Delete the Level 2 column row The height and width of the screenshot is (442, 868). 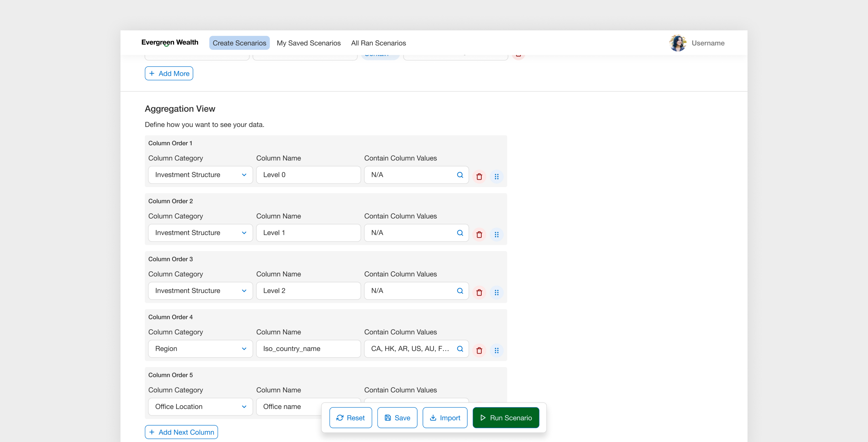point(479,292)
